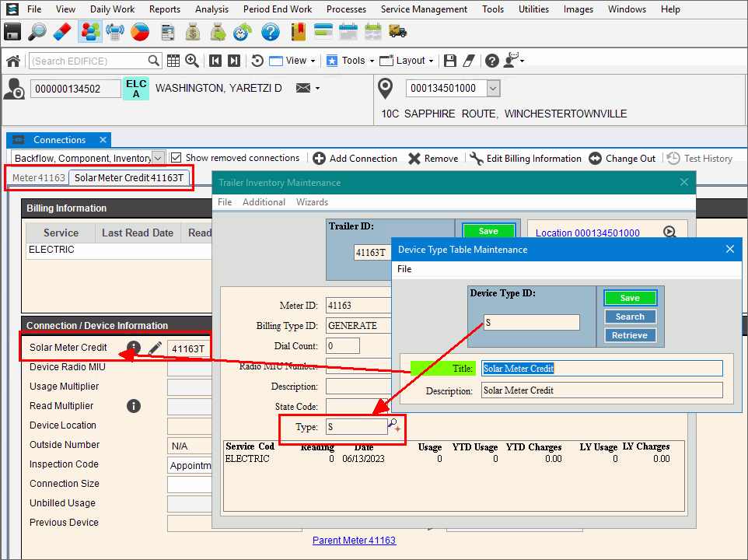Jump to last record arrow icon
This screenshot has width=748, height=560.
coord(234,61)
